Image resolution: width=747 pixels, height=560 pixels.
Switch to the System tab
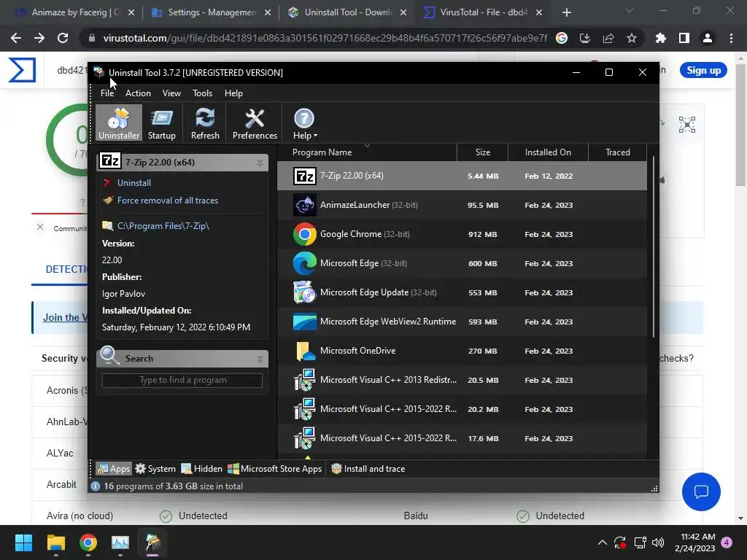(155, 469)
